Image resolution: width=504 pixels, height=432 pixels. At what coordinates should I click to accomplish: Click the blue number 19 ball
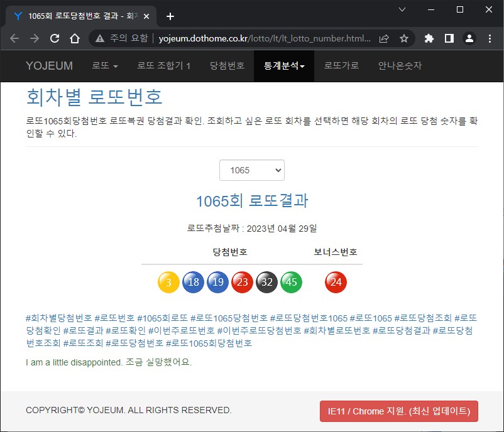pos(217,282)
